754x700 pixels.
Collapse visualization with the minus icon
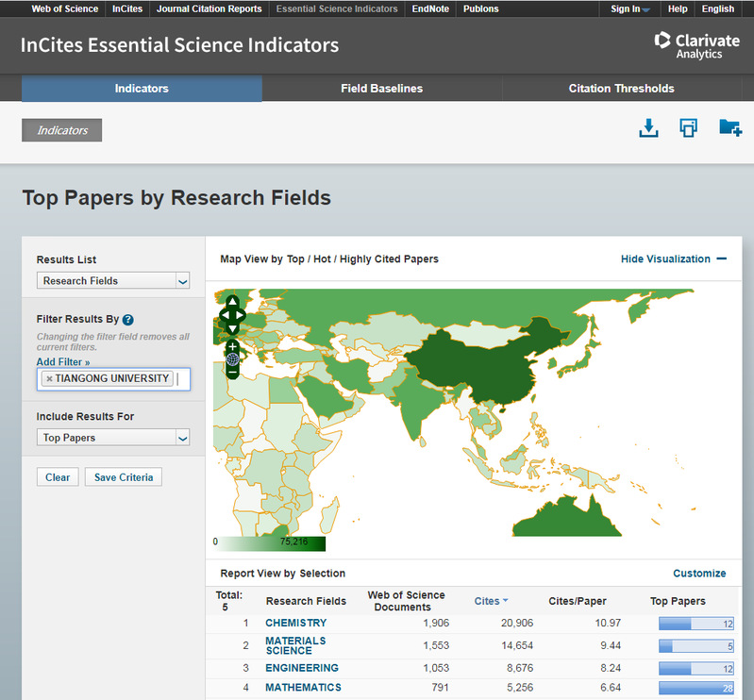[721, 258]
